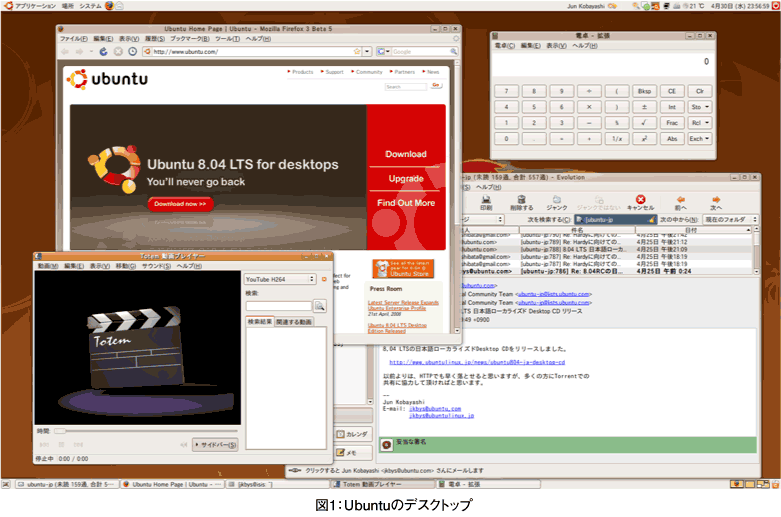This screenshot has width=781, height=517.
Task: Open ツール menu in Firefox
Action: [x=227, y=38]
